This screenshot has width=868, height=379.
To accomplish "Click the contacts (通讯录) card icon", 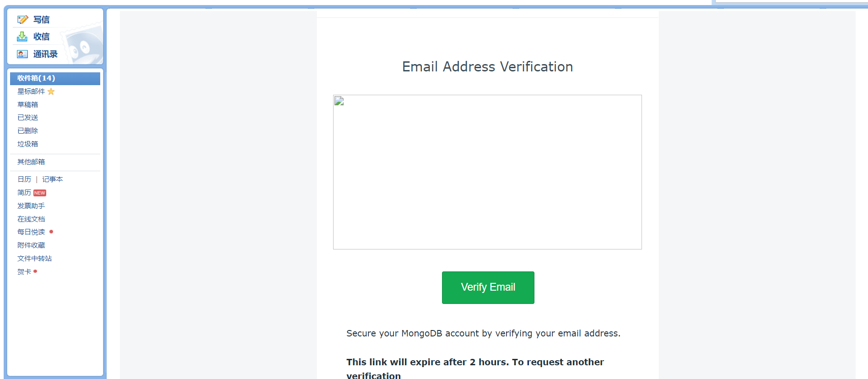I will coord(22,54).
